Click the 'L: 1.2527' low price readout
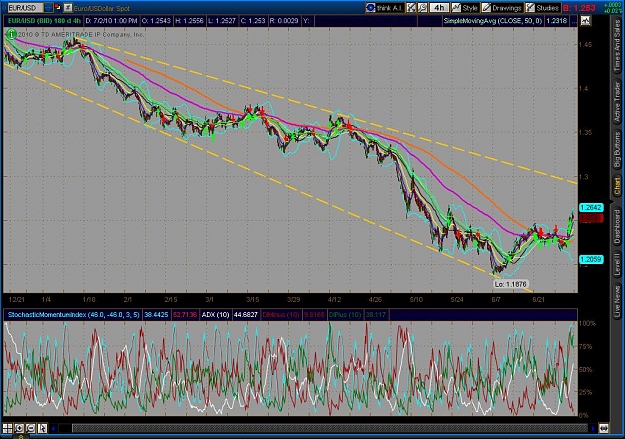 (222, 21)
